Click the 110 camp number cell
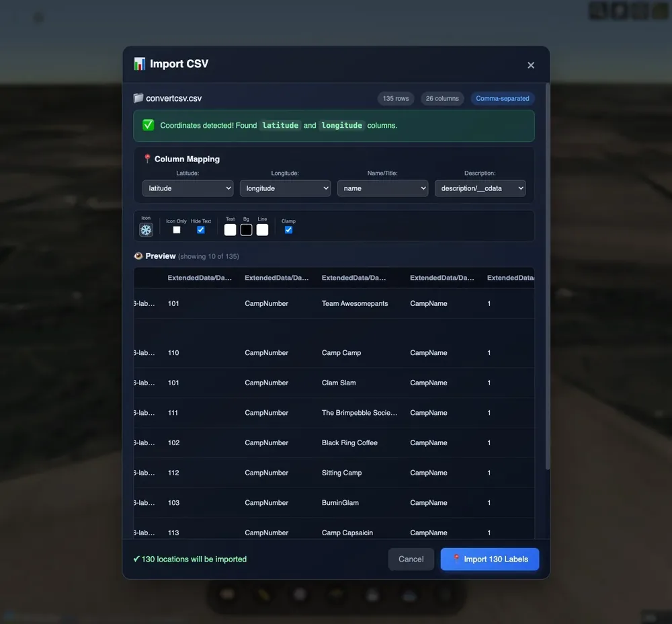 pos(173,353)
